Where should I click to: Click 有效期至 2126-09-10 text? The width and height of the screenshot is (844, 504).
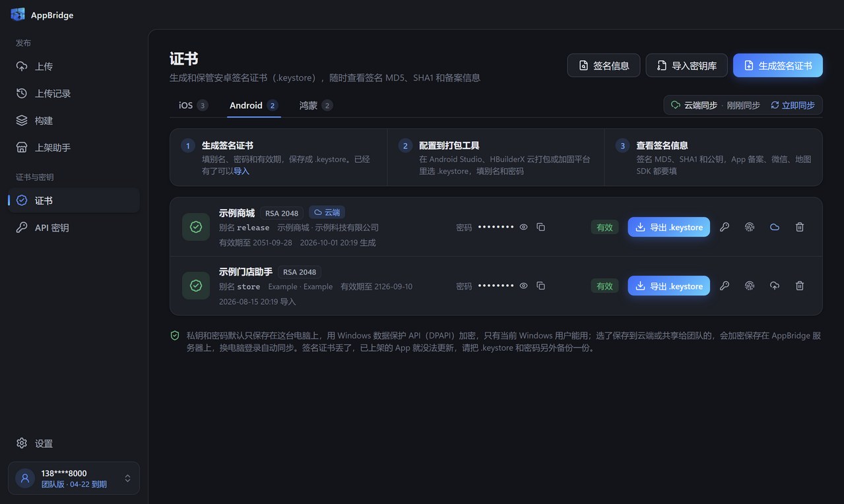[x=376, y=287]
